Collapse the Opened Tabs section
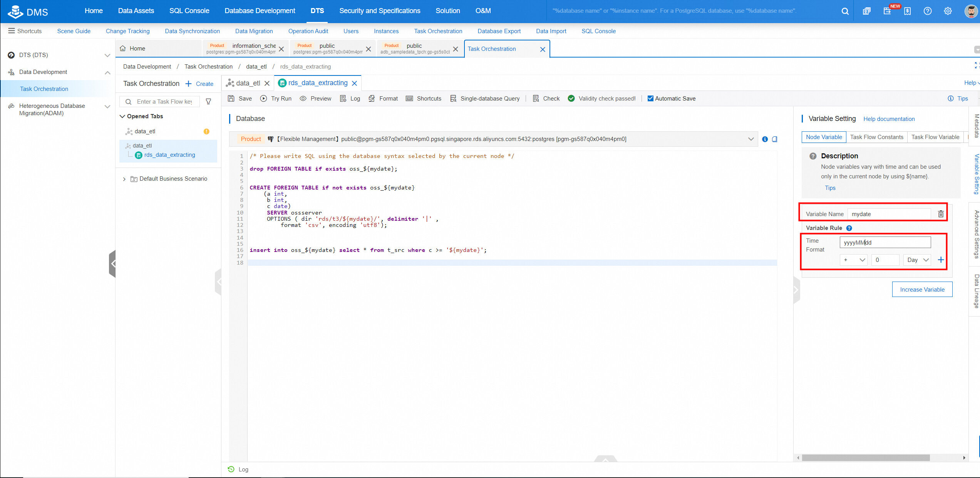 point(122,116)
